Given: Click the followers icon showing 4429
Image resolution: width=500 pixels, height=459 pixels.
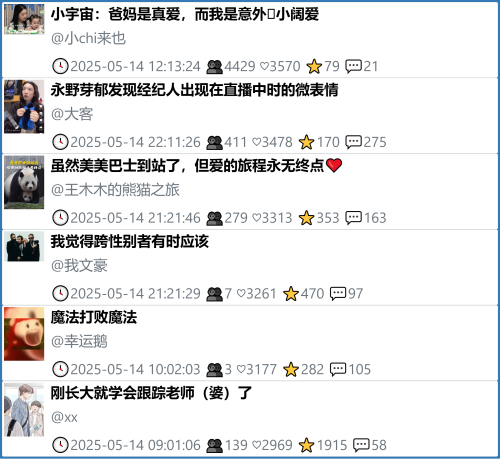Looking at the screenshot, I should click(214, 67).
